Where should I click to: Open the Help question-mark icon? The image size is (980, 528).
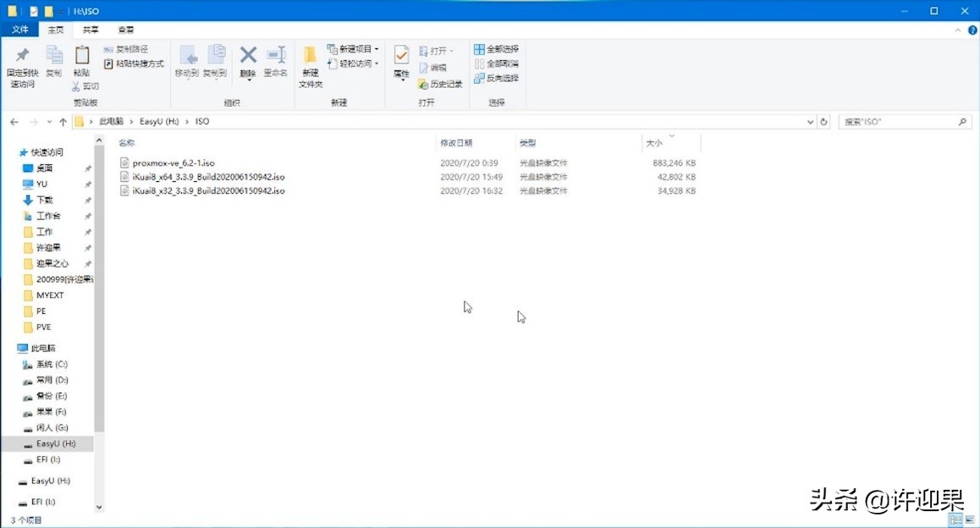(x=972, y=30)
